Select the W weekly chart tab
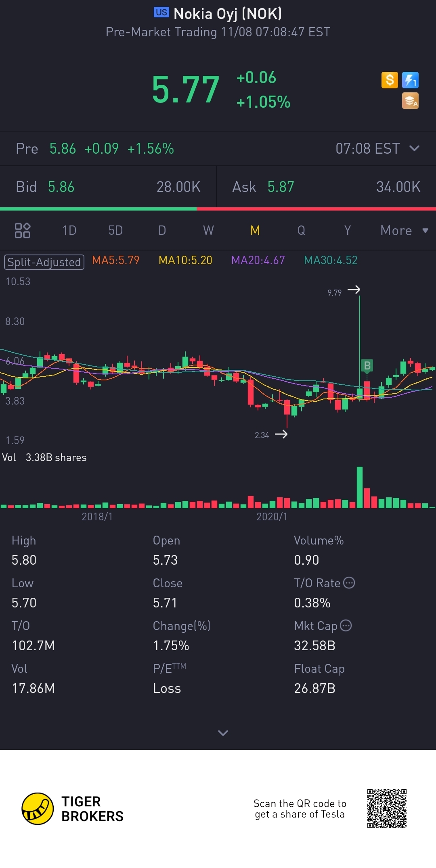 pos(208,230)
